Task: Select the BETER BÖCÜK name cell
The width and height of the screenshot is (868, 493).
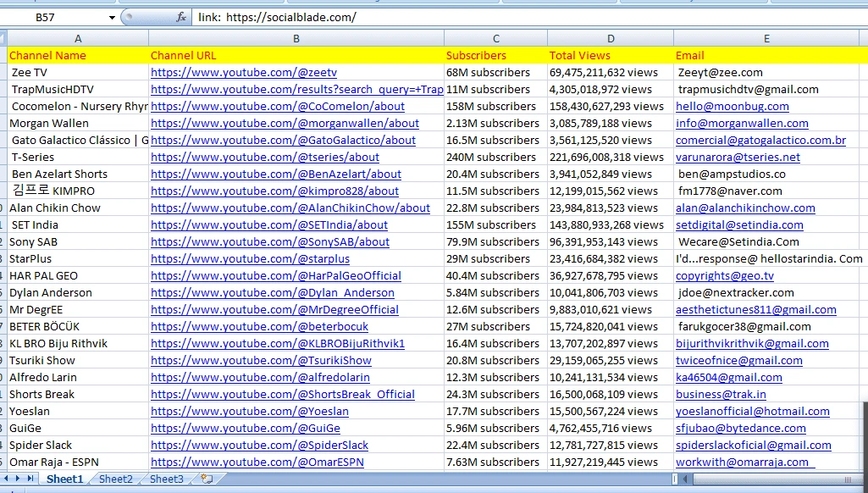Action: point(78,327)
